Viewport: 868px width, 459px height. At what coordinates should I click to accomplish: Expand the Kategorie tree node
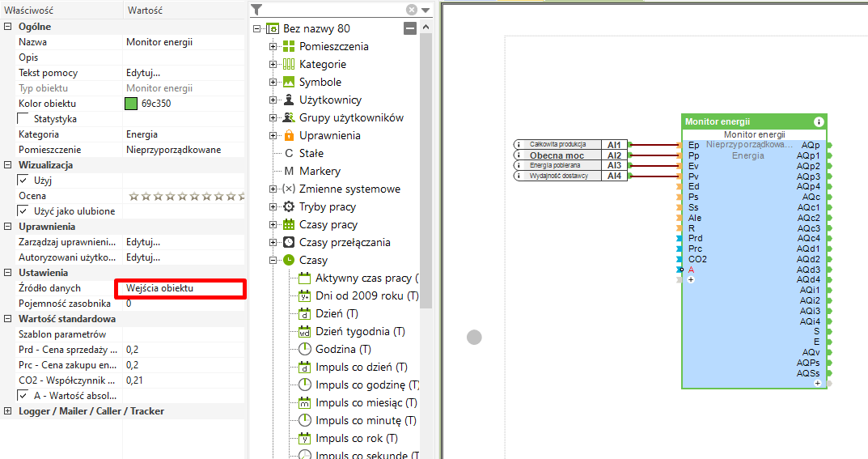tap(273, 64)
